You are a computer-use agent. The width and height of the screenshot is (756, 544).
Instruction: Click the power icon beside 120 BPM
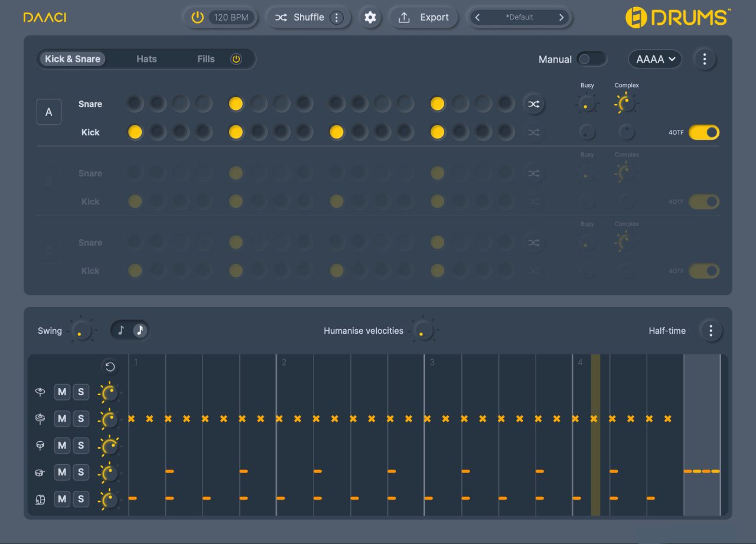pyautogui.click(x=197, y=18)
